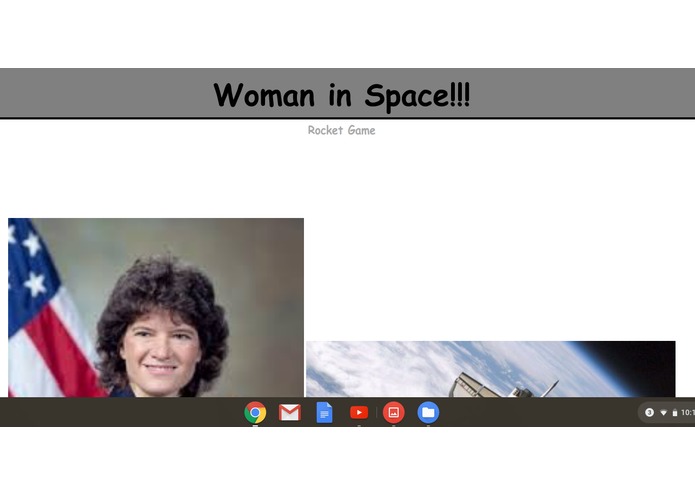Open the Rocket Game link
The image size is (695, 494).
pos(341,130)
